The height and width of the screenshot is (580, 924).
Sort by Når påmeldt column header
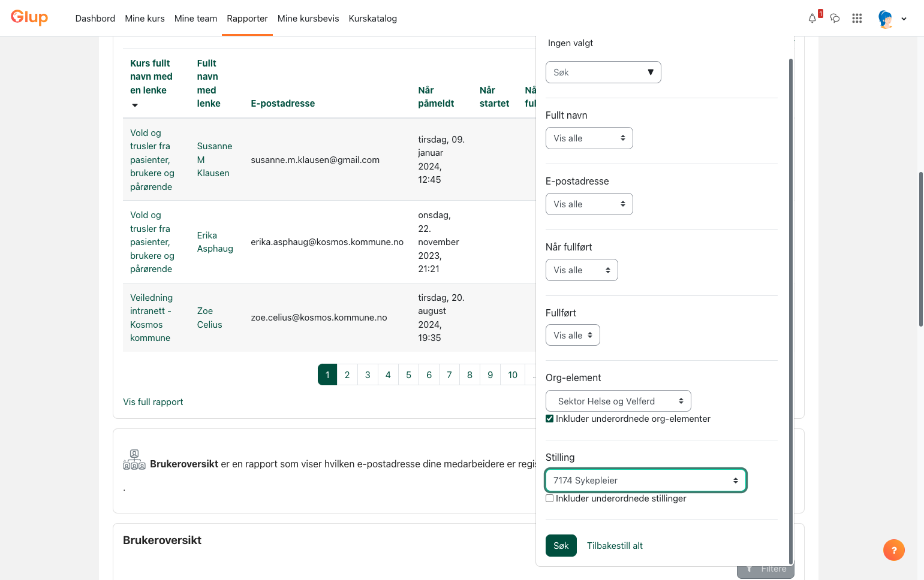[436, 97]
